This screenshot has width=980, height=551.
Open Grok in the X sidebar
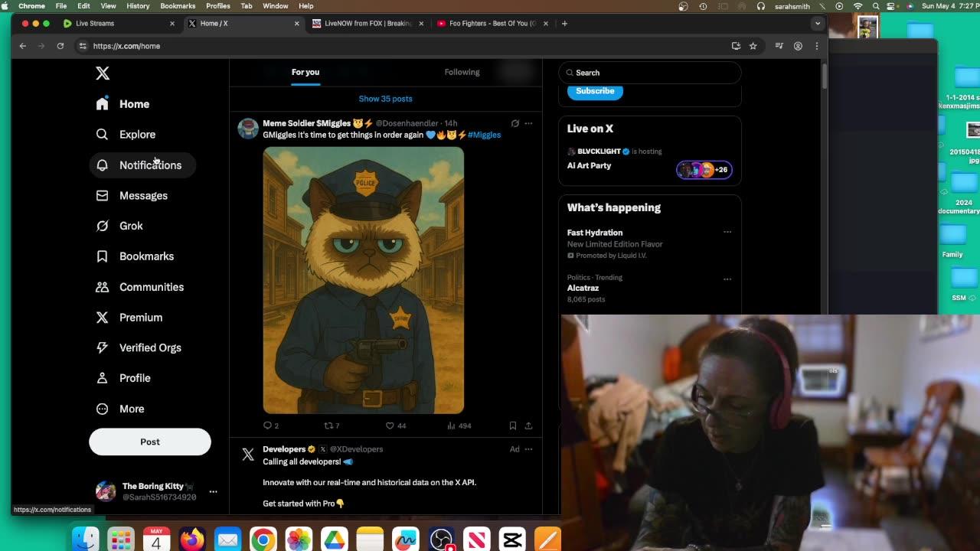(x=119, y=226)
